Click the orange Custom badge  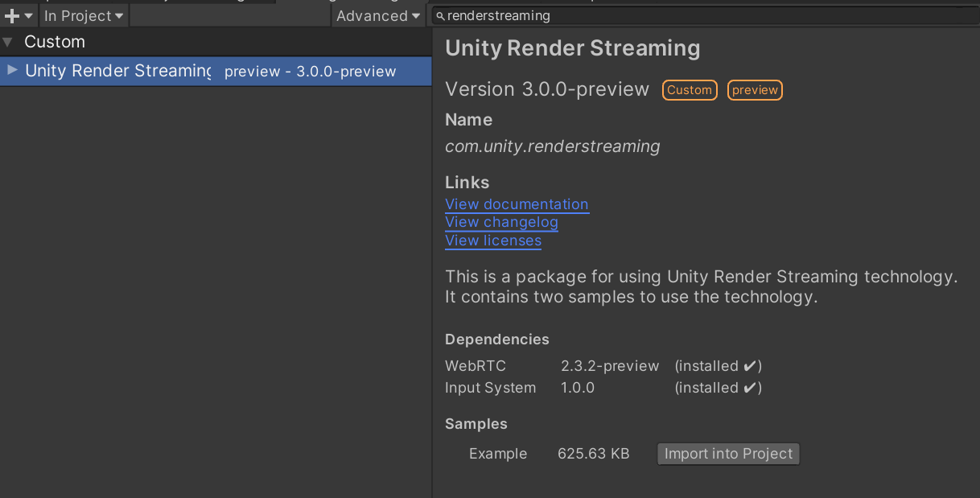click(690, 89)
